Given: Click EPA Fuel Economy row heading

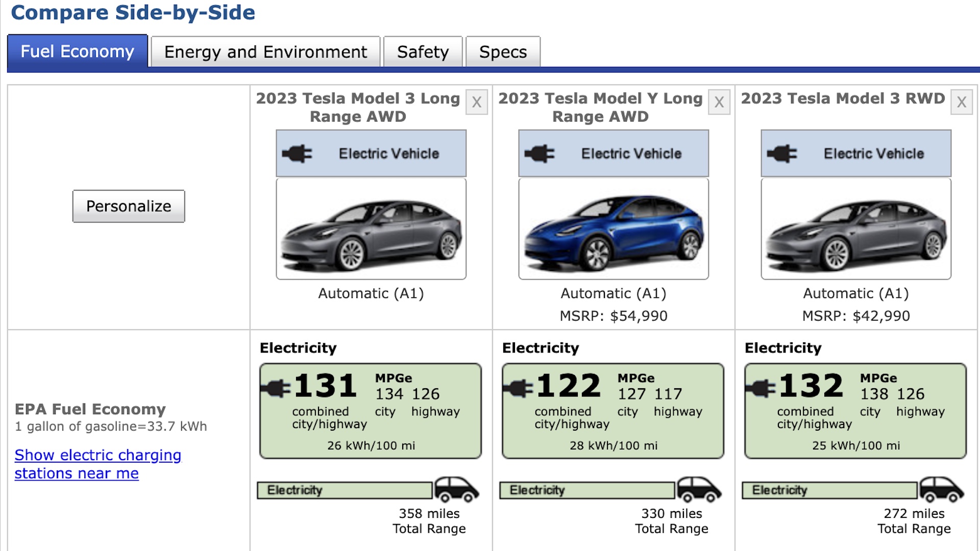Looking at the screenshot, I should pos(90,409).
